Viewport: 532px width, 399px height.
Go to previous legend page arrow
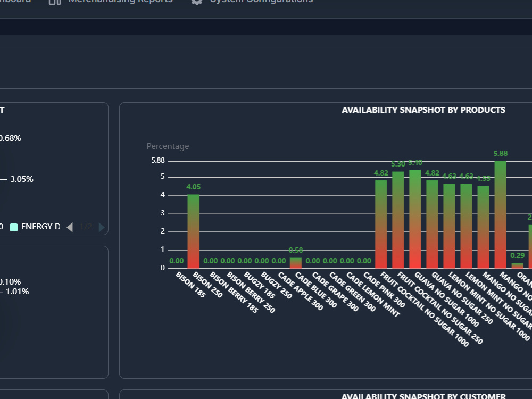click(70, 227)
